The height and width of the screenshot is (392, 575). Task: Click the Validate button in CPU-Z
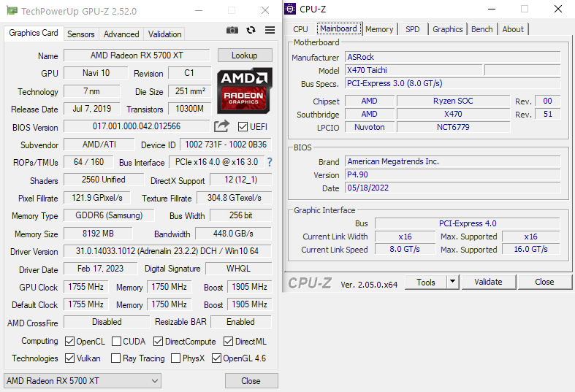tap(489, 282)
